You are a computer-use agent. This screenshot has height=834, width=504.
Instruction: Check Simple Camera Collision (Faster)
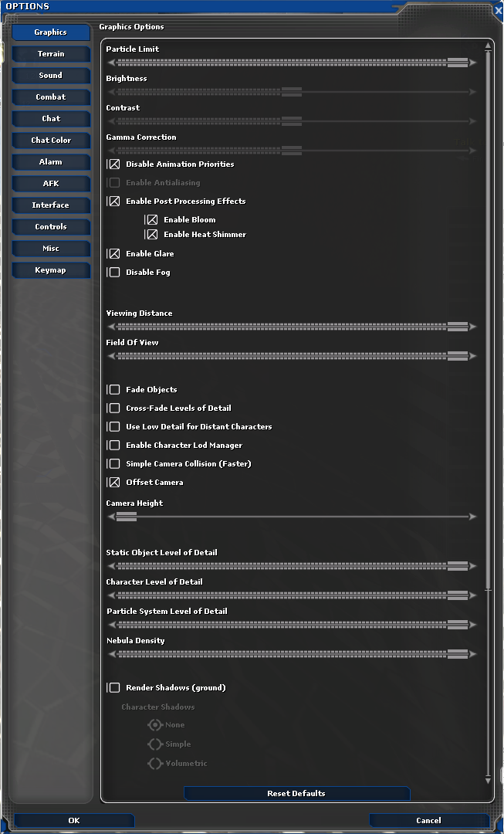(x=114, y=464)
